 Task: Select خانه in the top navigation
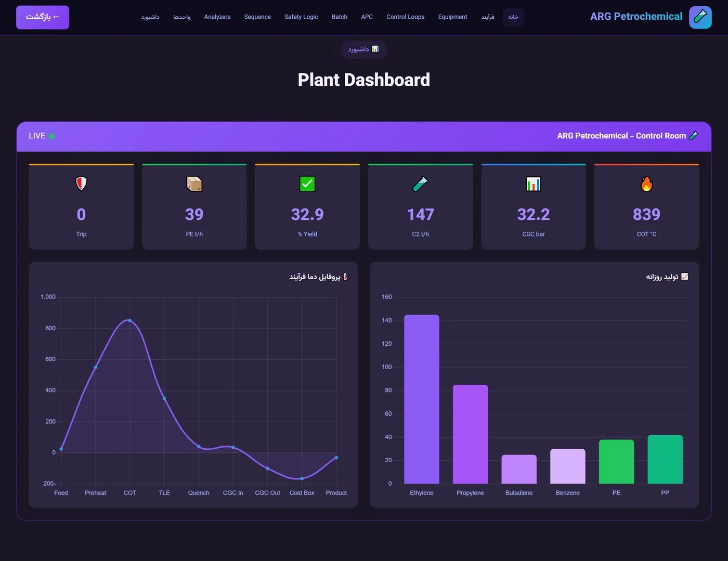[x=513, y=17]
